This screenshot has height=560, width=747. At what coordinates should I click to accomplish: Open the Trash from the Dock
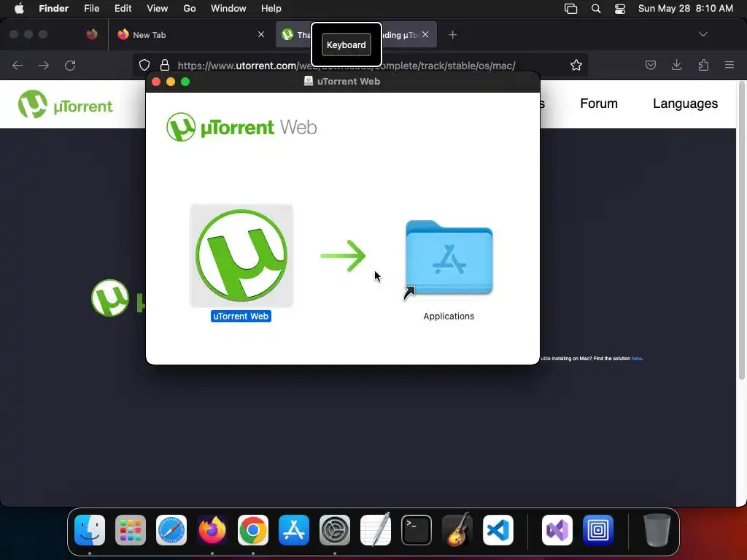tap(657, 530)
